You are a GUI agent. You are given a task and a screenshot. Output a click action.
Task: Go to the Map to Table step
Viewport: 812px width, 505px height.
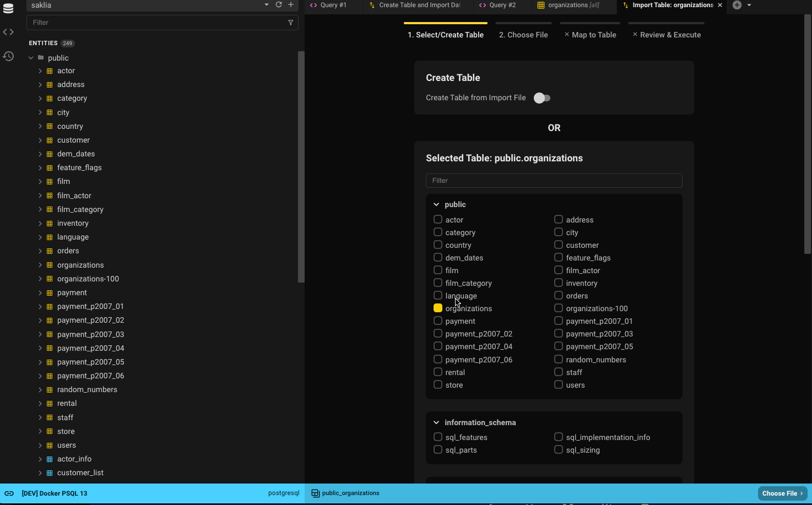[x=590, y=35]
